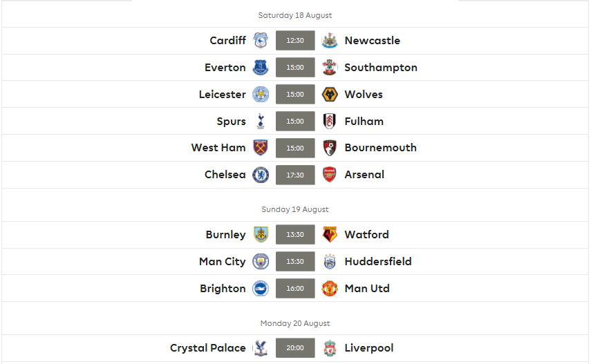The image size is (591, 364).
Task: Select the Wolves badge icon
Action: click(330, 94)
